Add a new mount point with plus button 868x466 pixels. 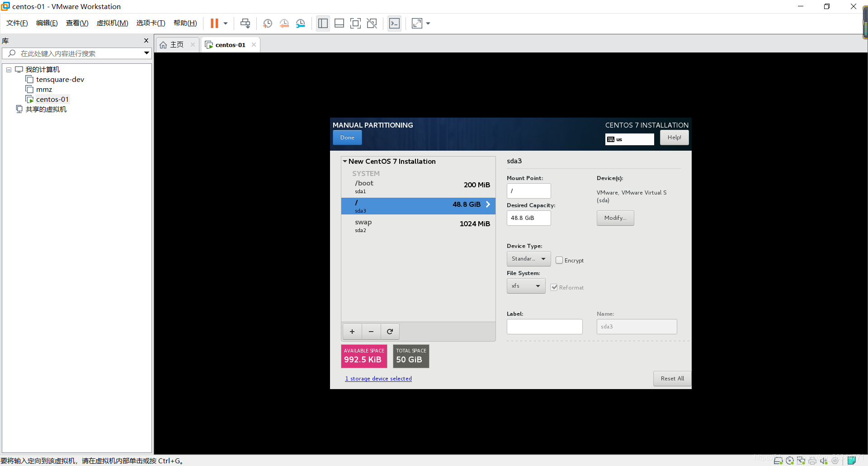coord(352,332)
